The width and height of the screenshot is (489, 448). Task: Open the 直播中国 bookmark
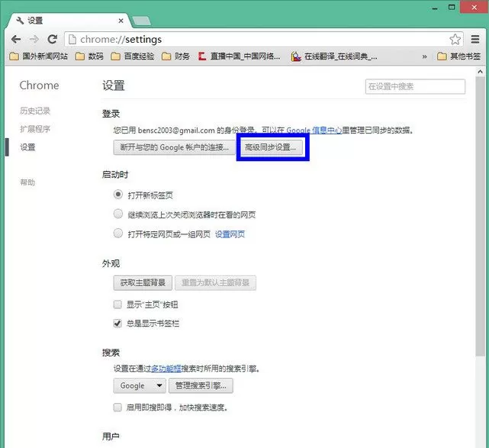240,56
